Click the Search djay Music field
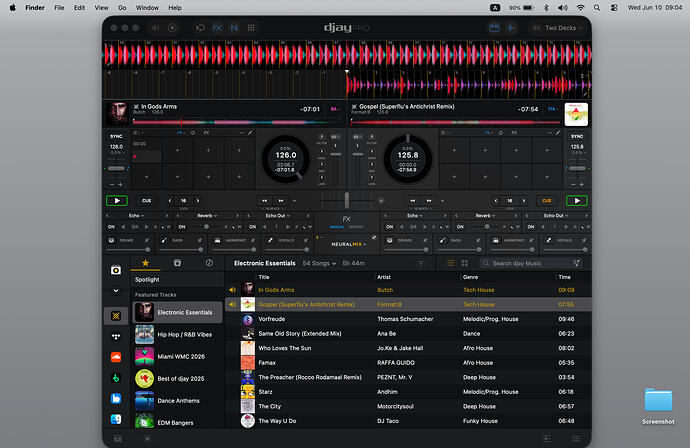The image size is (690, 448). click(531, 263)
